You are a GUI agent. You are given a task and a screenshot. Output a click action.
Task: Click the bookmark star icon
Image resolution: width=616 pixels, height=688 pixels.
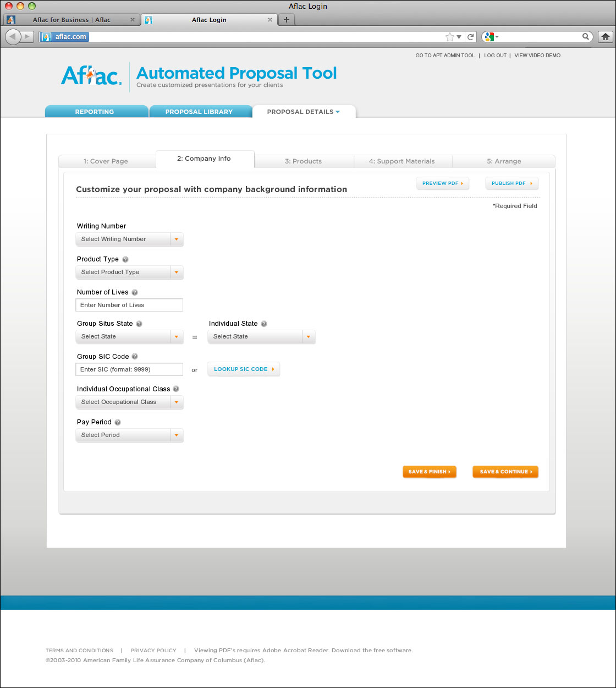tap(449, 37)
